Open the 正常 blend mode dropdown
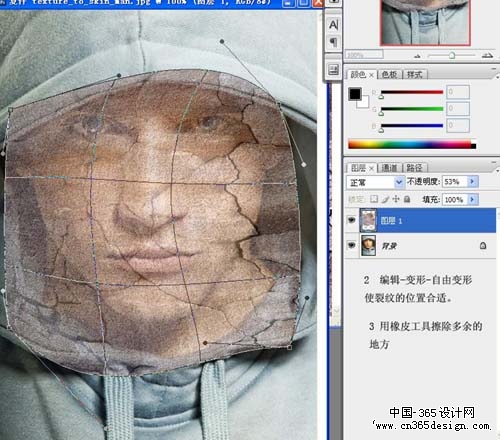 (x=375, y=182)
